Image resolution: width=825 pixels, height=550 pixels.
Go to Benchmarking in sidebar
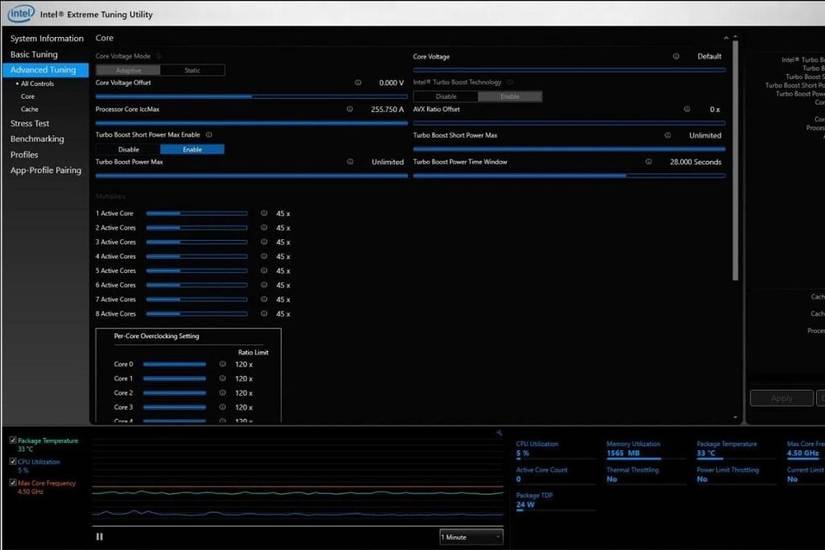point(37,139)
